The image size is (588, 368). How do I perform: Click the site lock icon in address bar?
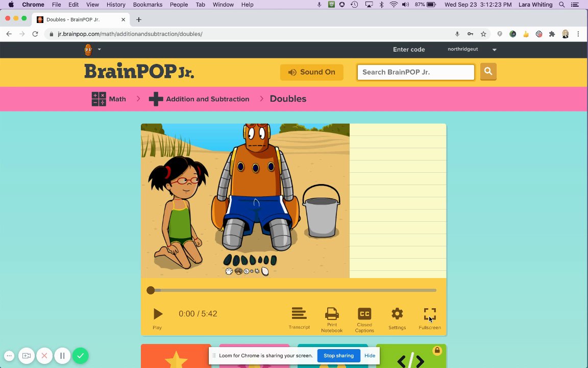[x=52, y=34]
